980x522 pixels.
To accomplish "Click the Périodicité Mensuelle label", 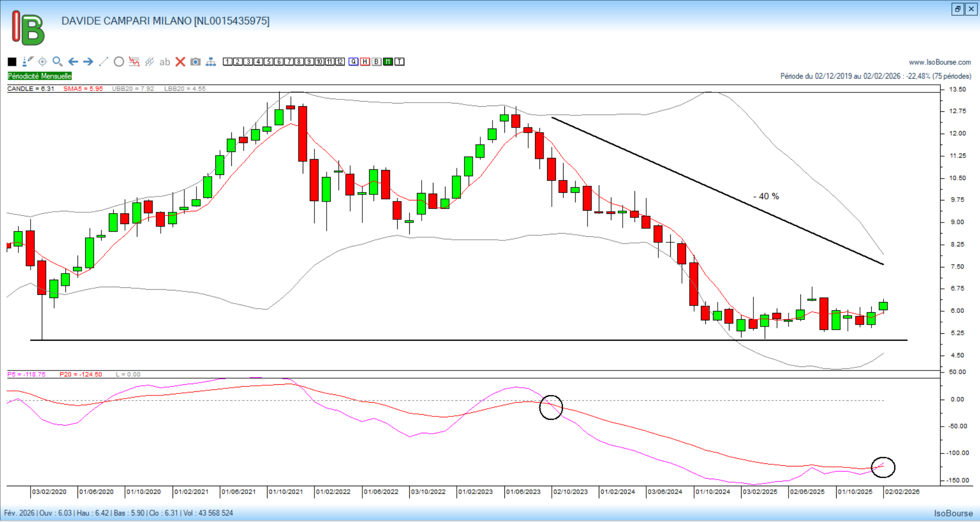I will pyautogui.click(x=40, y=76).
